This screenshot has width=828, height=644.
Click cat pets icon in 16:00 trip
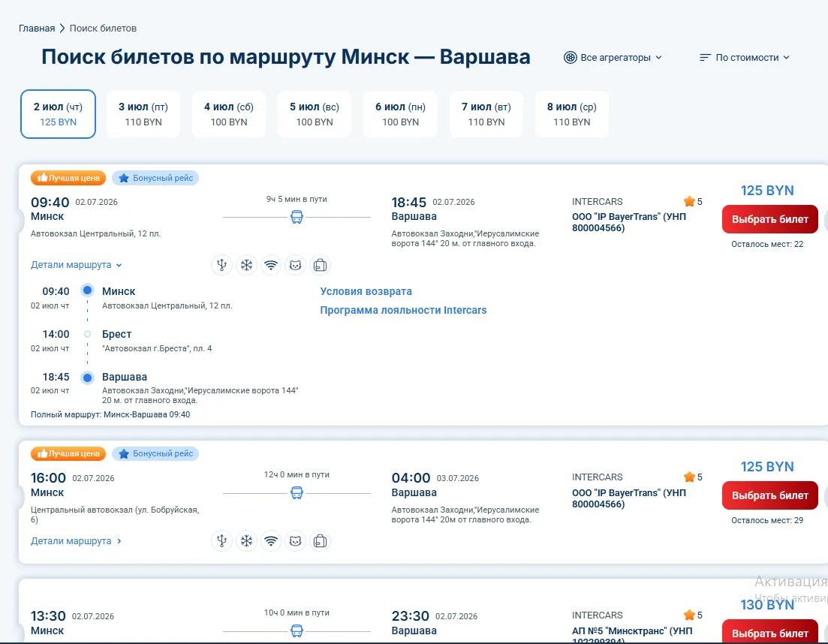[296, 541]
